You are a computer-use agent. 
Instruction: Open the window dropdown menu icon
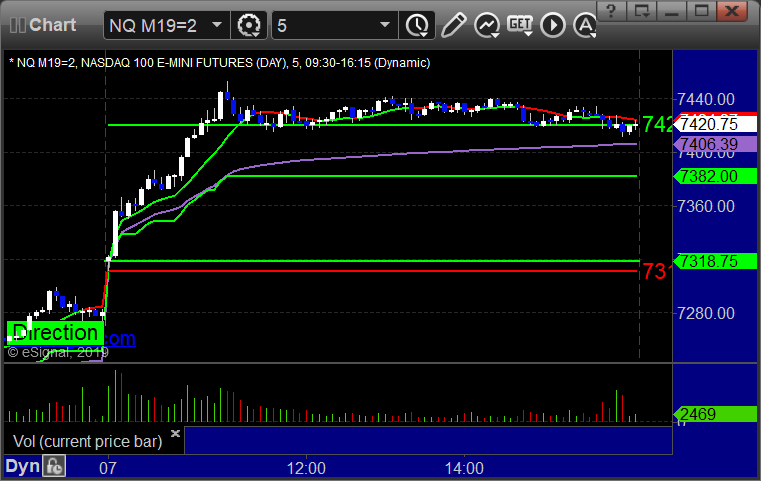point(641,11)
